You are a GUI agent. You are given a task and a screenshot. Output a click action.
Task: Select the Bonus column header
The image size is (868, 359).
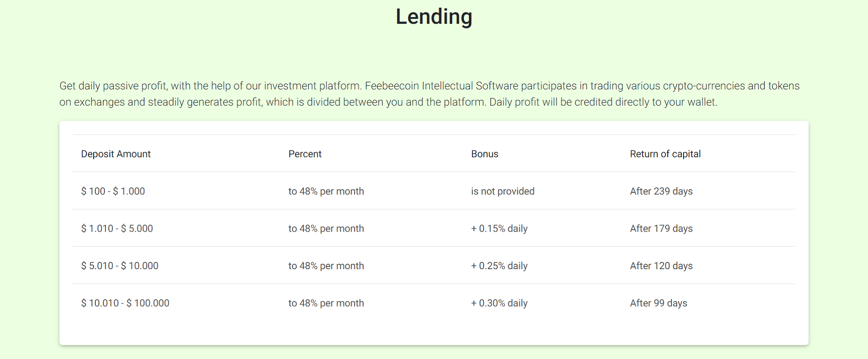485,154
